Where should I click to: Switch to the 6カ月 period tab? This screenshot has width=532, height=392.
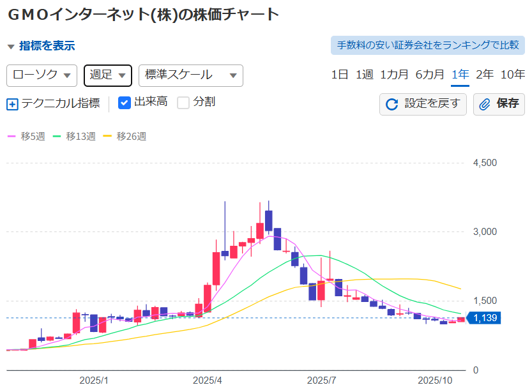[x=430, y=75]
